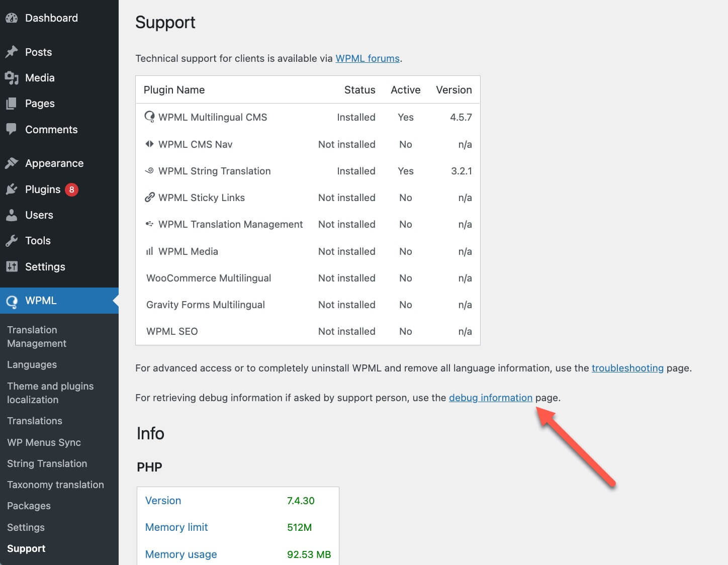Viewport: 728px width, 565px height.
Task: Open Taxonomy translation submenu entry
Action: pyautogui.click(x=55, y=485)
